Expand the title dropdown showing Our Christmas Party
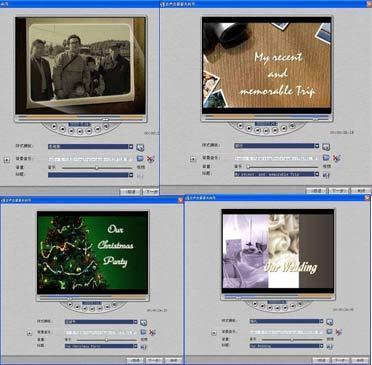 [x=135, y=346]
